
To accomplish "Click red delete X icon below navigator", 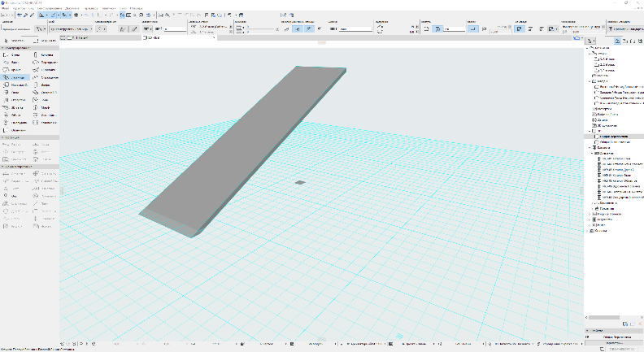I will pyautogui.click(x=640, y=324).
